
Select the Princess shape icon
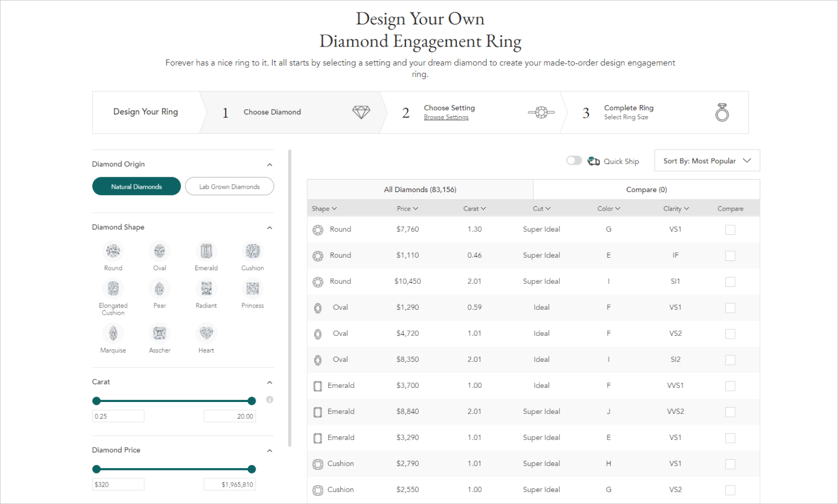[252, 288]
